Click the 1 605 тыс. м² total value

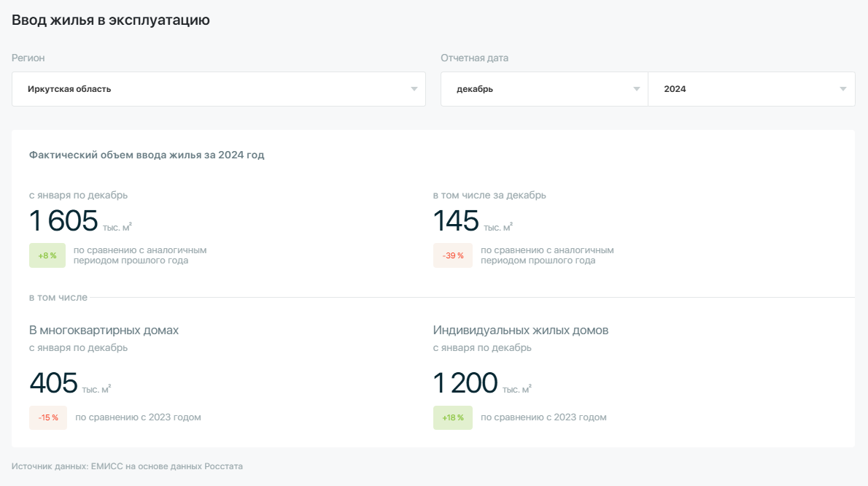tap(64, 221)
